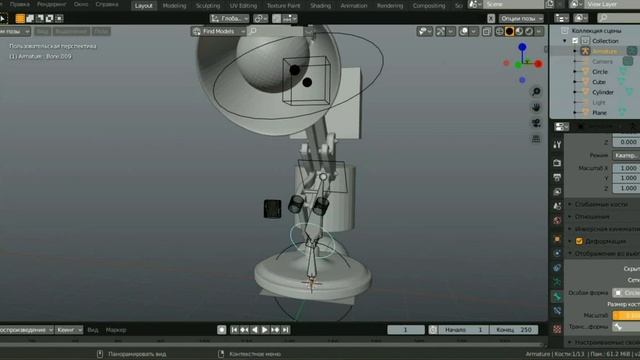Image resolution: width=640 pixels, height=360 pixels.
Task: Collapse the Collection tree in the outliner
Action: 565,41
